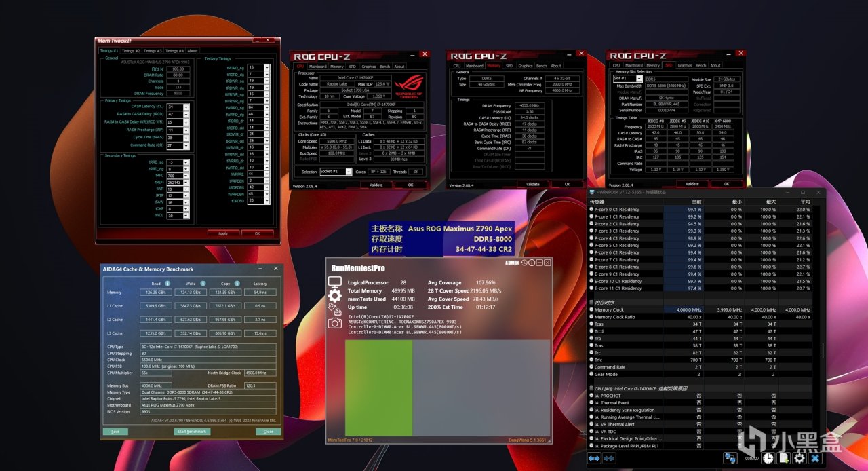Image resolution: width=868 pixels, height=471 pixels.
Task: Click Save button in AIDA64 benchmark
Action: (115, 432)
